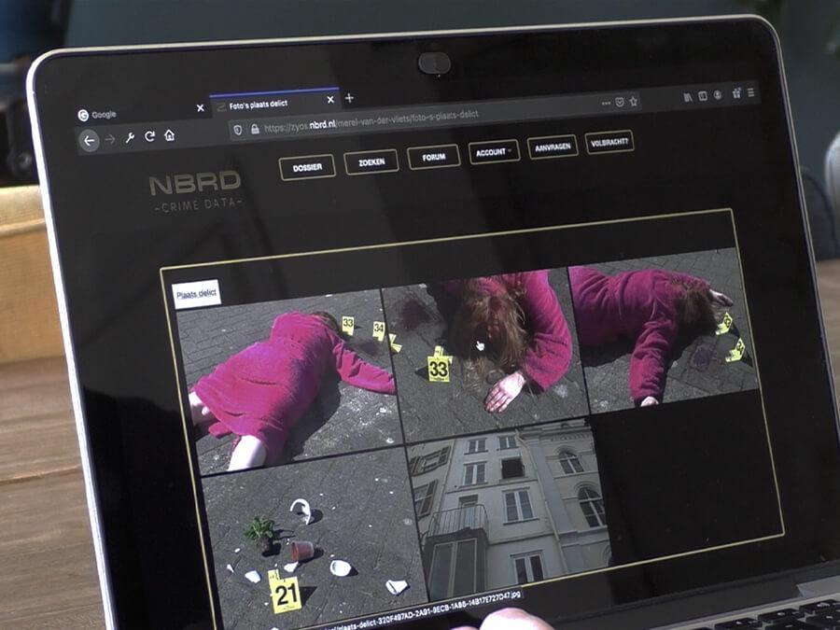Click the VOLBRACHT? button

(x=609, y=142)
